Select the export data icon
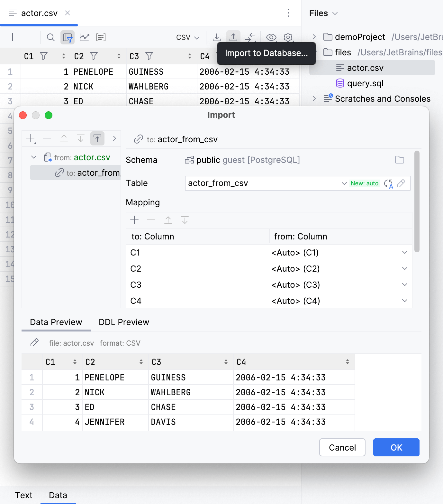Viewport: 443px width, 504px height. [x=216, y=37]
